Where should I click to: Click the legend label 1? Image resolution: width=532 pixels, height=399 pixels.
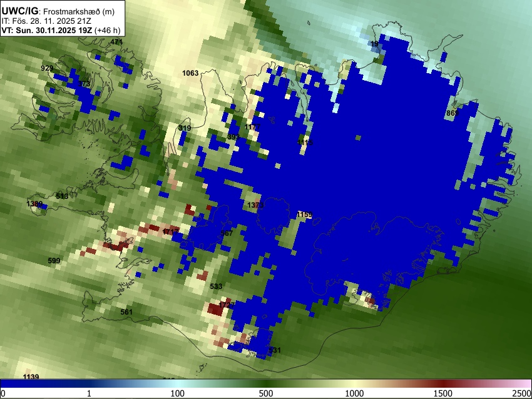(89, 393)
